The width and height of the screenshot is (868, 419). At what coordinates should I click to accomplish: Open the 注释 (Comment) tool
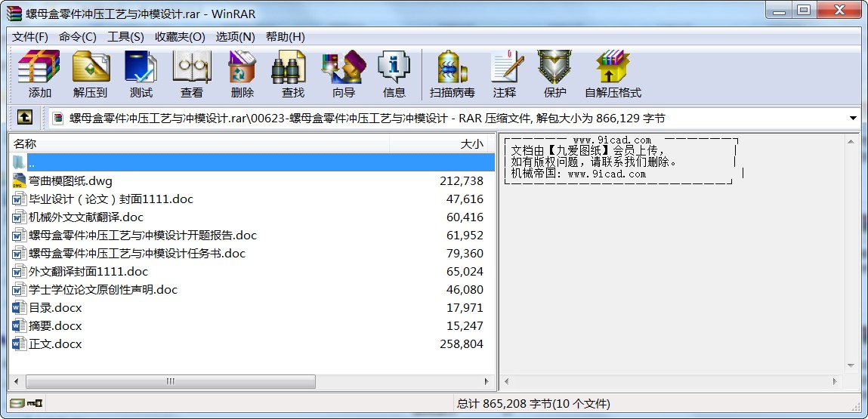pyautogui.click(x=505, y=74)
